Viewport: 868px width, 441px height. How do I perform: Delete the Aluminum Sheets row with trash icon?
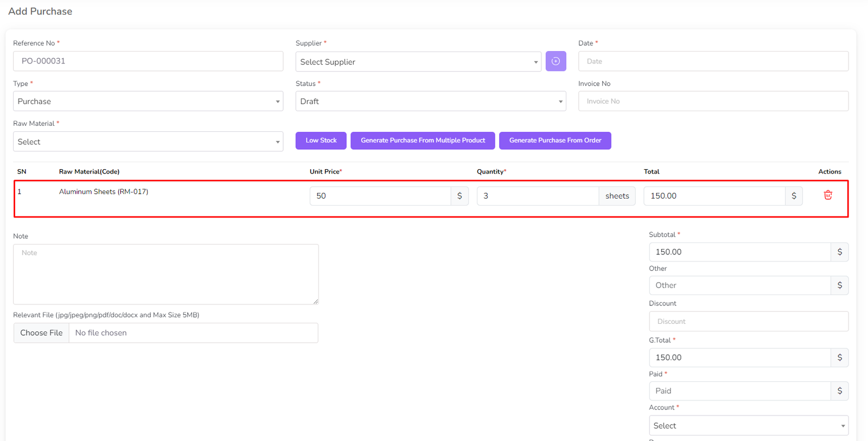point(828,195)
